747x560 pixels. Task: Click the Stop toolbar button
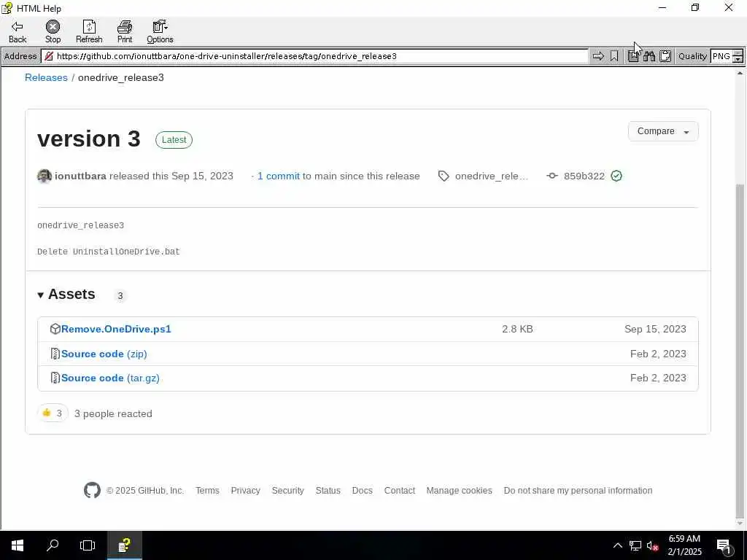click(53, 31)
